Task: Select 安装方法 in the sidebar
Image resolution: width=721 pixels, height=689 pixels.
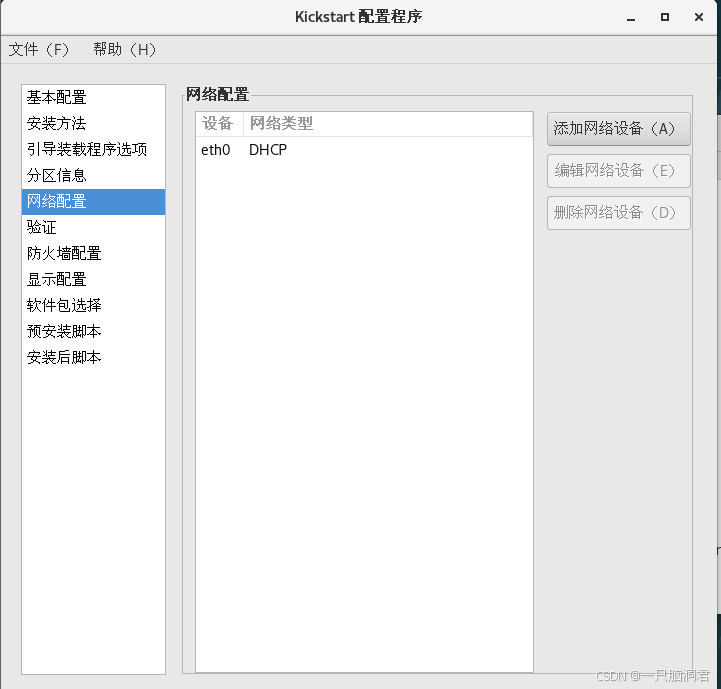Action: pos(93,123)
